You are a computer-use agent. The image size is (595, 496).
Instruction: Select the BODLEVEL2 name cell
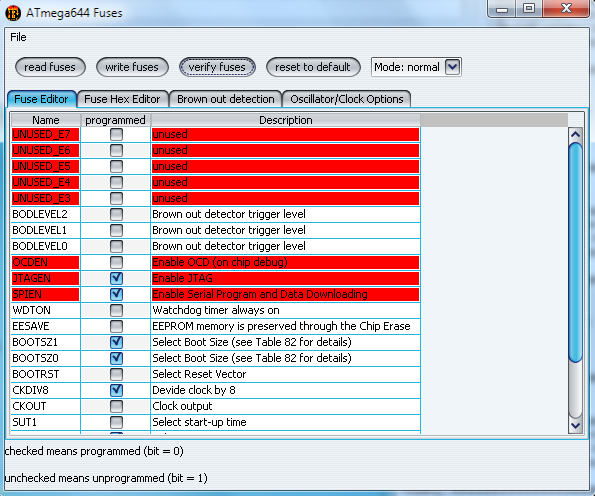[46, 214]
